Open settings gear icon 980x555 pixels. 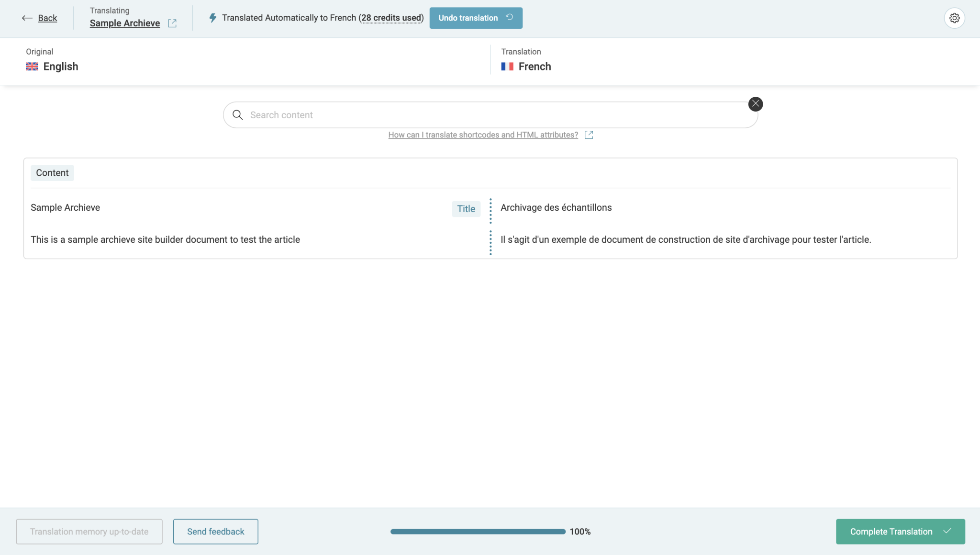click(954, 18)
